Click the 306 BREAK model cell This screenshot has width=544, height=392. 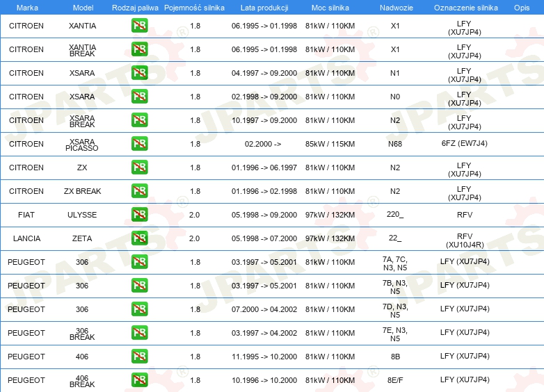click(82, 334)
